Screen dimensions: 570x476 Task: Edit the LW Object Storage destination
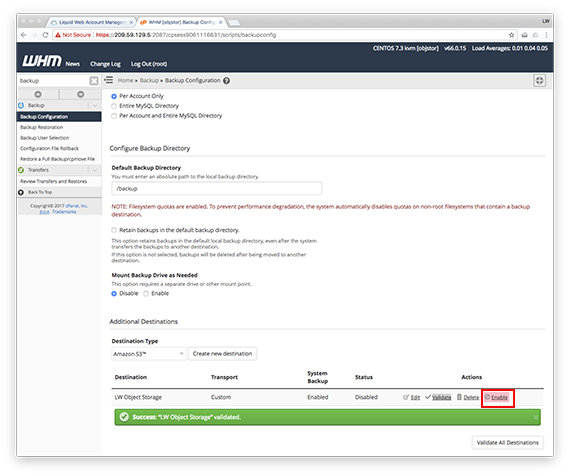[x=412, y=397]
